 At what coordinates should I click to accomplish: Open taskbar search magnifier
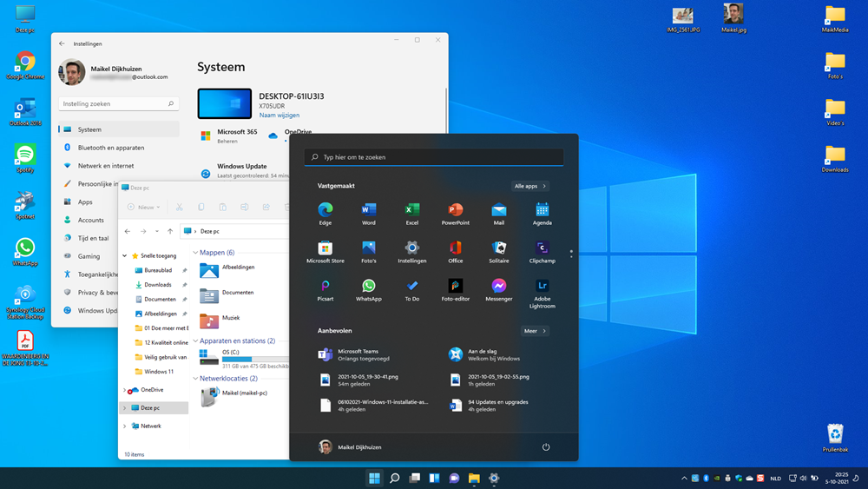(x=394, y=478)
